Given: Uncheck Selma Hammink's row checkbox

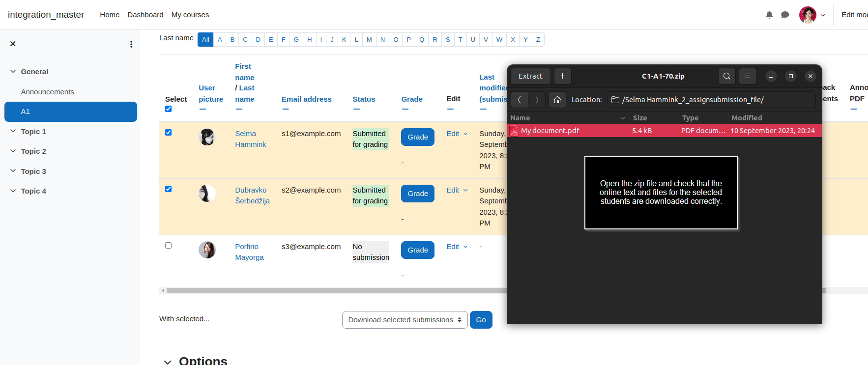Looking at the screenshot, I should pyautogui.click(x=169, y=133).
